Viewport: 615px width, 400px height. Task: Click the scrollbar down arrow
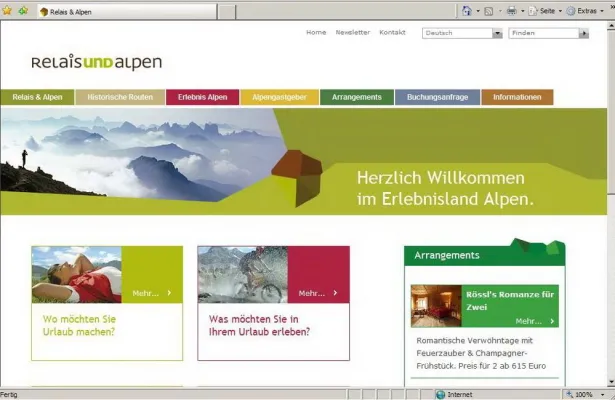(x=611, y=382)
